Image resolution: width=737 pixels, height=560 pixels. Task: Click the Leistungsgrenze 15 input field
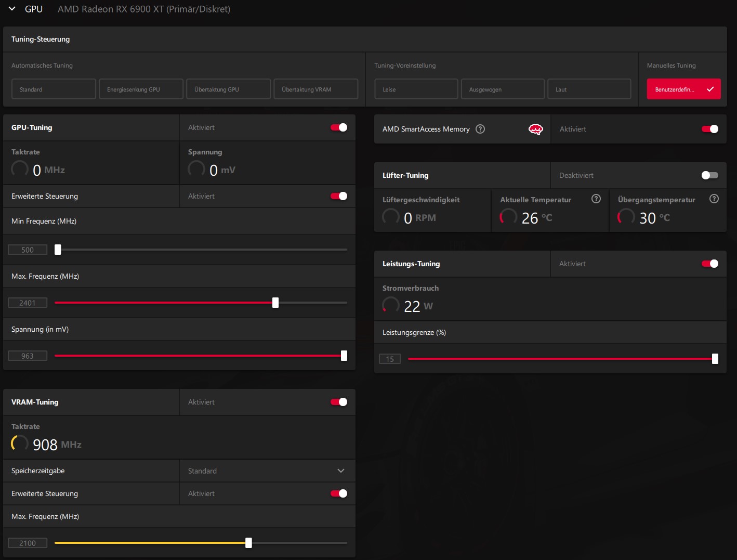(x=390, y=359)
